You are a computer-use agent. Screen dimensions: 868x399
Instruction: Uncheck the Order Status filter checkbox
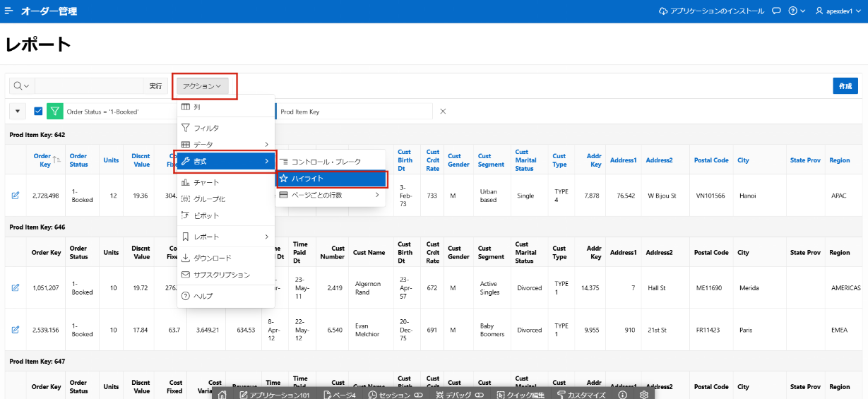tap(38, 111)
